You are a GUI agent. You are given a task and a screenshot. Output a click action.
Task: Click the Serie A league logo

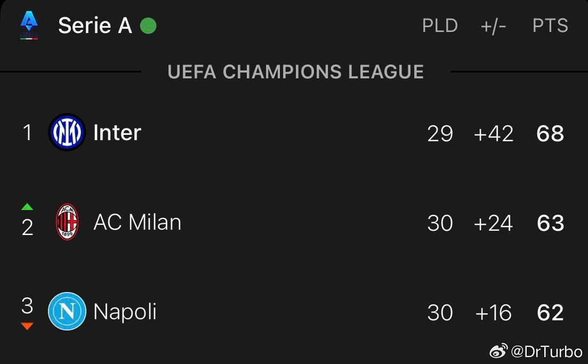(29, 26)
